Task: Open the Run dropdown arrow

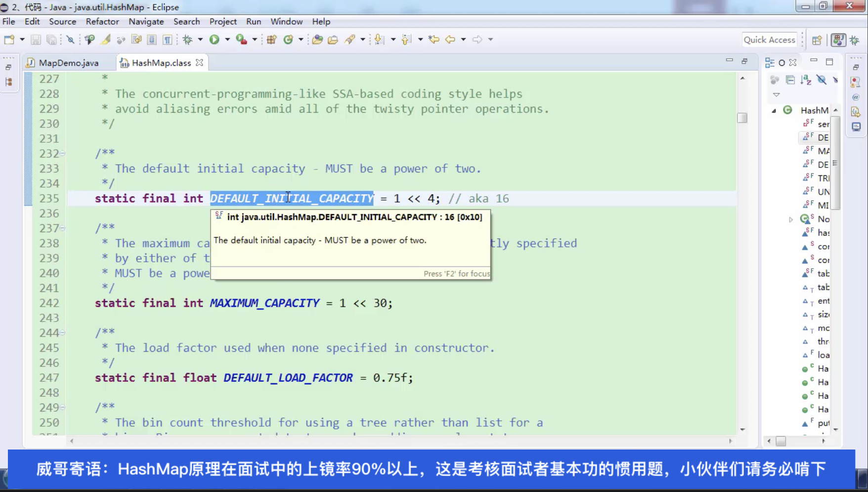Action: [227, 40]
